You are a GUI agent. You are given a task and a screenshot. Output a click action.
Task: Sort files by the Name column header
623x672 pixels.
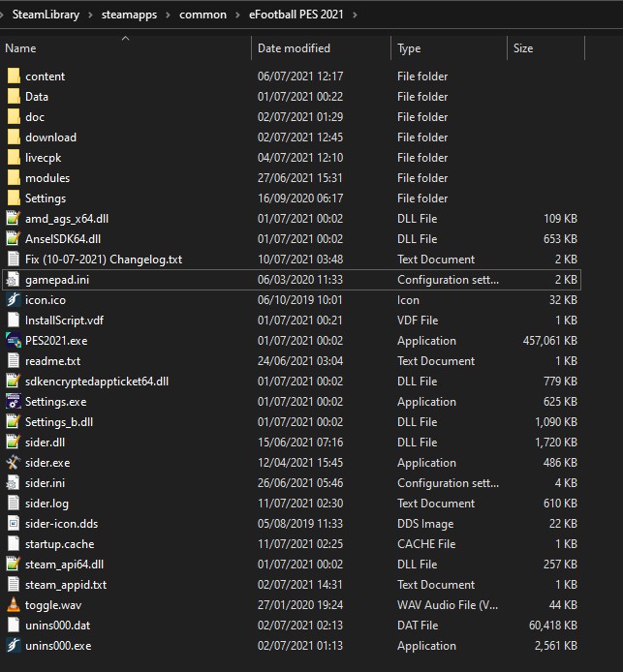125,48
